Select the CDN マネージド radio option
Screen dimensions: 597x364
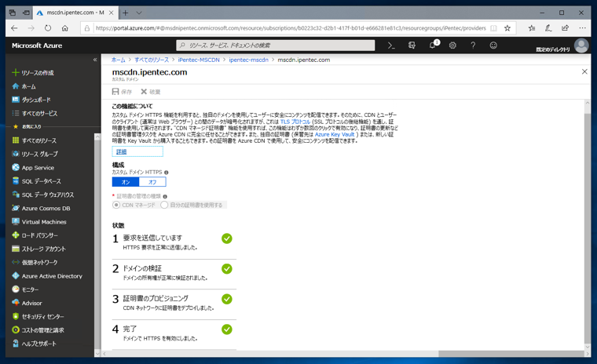pos(115,205)
